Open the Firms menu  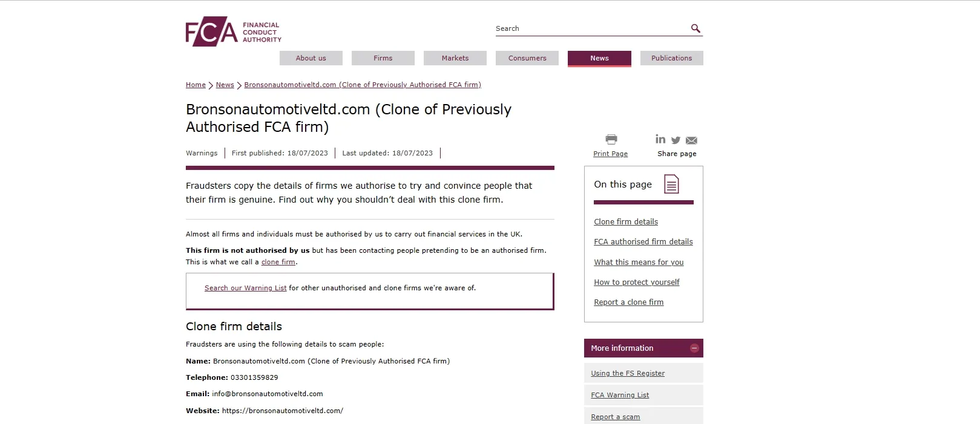[x=383, y=58]
